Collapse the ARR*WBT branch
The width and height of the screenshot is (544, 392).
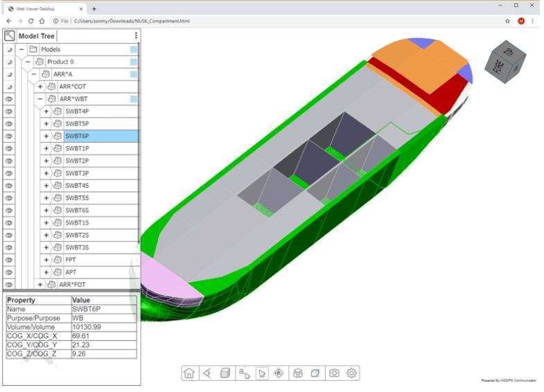pos(40,99)
